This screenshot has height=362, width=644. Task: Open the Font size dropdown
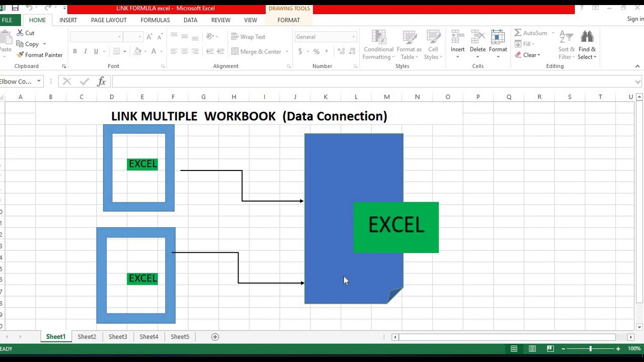click(140, 37)
